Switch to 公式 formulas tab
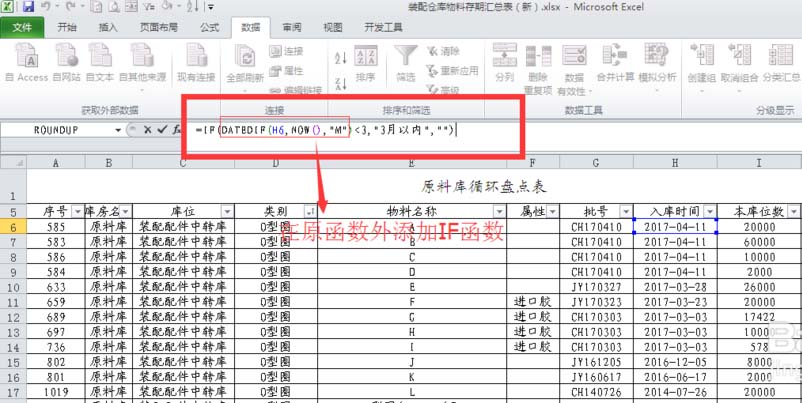This screenshot has width=802, height=403. coord(210,28)
